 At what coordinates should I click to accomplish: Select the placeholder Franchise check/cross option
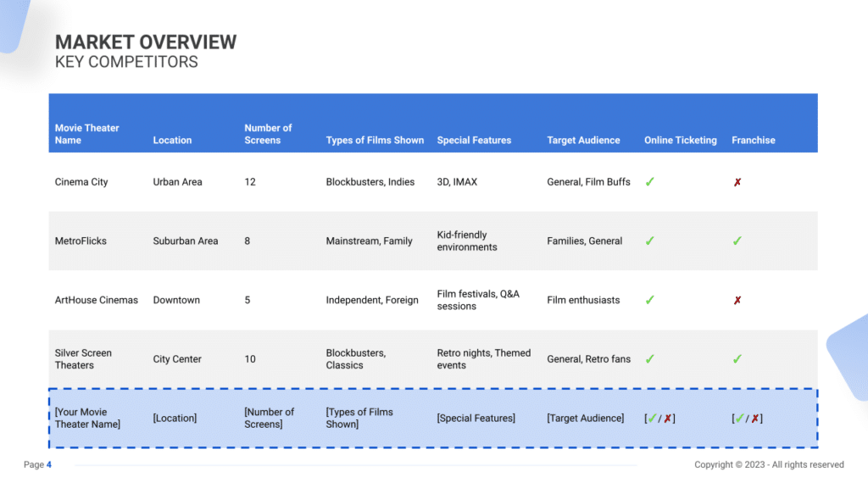tap(748, 419)
